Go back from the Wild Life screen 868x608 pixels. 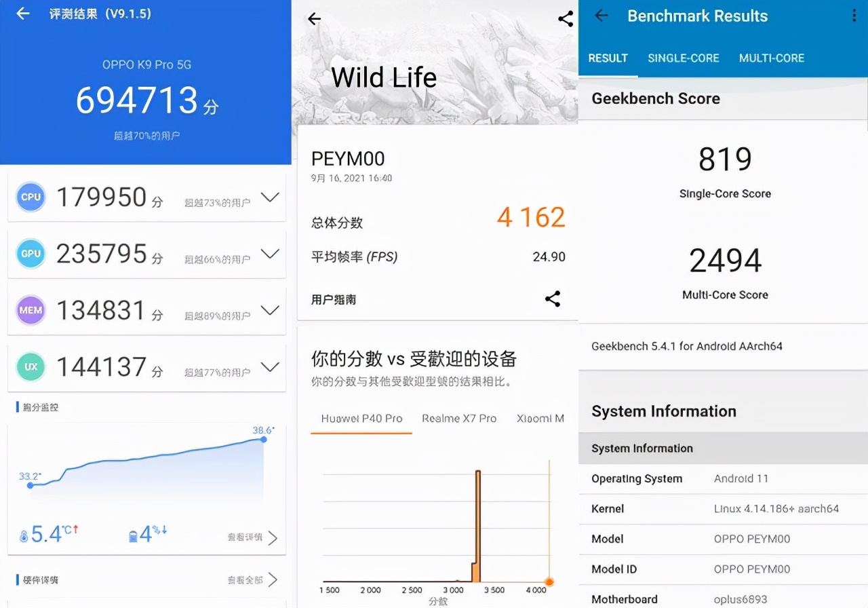314,19
